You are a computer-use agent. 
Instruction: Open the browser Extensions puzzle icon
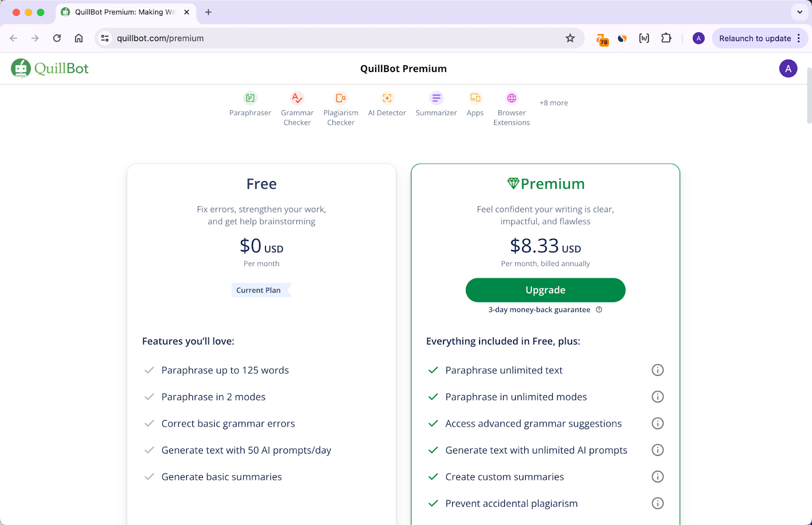(666, 38)
